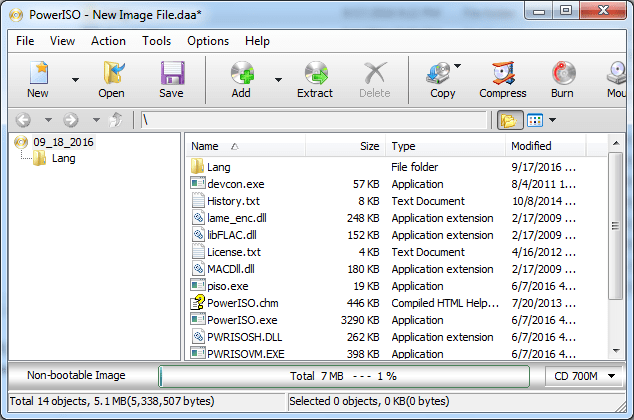Select the PWRISOSH.DLL file

pyautogui.click(x=245, y=337)
